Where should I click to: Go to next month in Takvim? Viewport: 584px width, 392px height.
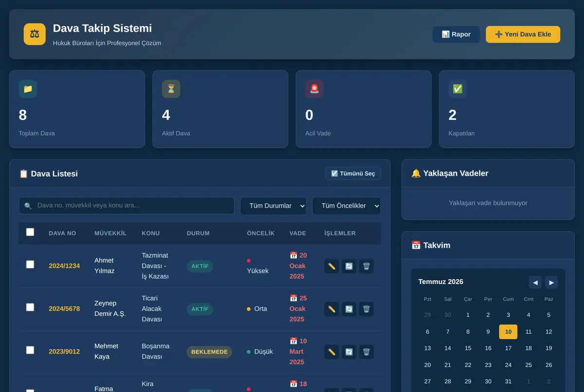click(551, 282)
